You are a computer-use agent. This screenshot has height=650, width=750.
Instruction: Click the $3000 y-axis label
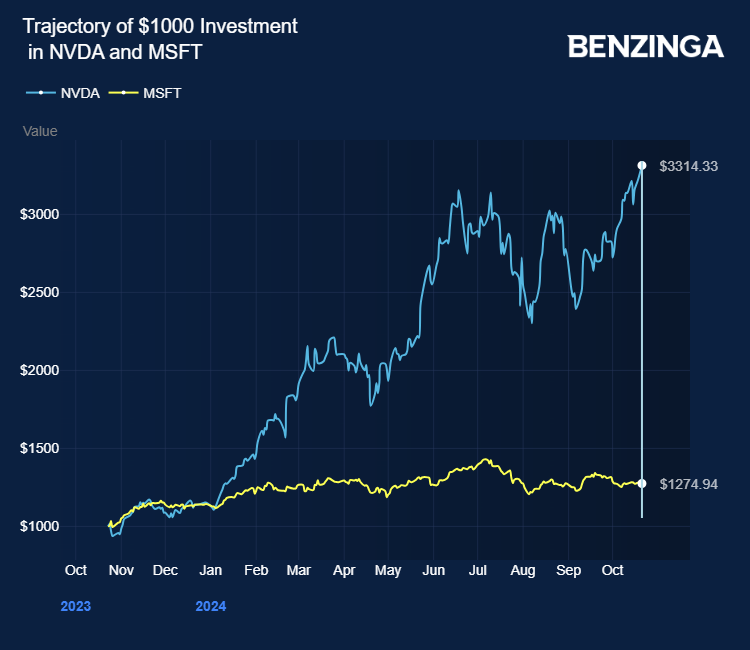(38, 214)
